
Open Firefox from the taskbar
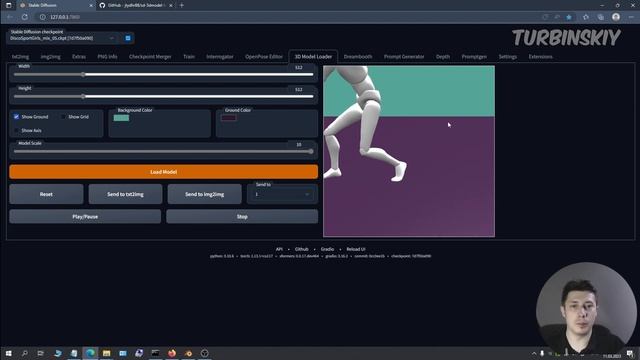pyautogui.click(x=172, y=353)
